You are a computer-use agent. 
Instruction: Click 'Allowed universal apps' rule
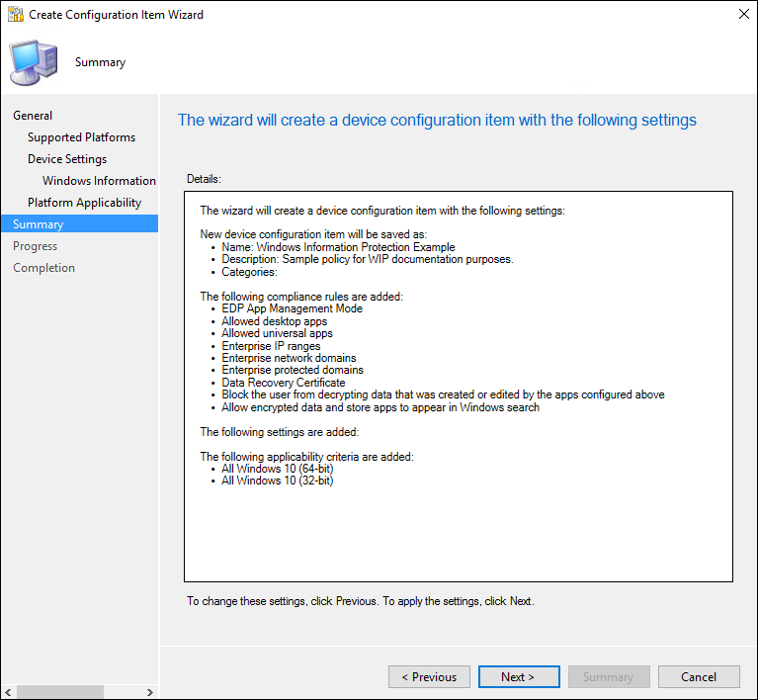click(277, 333)
